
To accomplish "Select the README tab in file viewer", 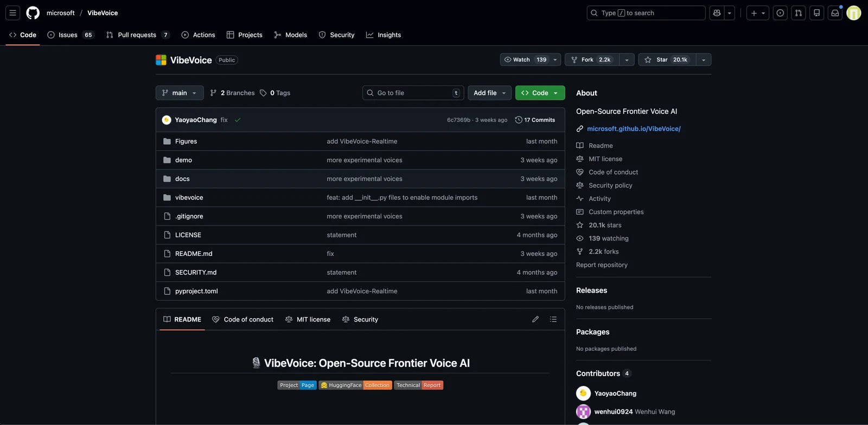I will [x=182, y=319].
